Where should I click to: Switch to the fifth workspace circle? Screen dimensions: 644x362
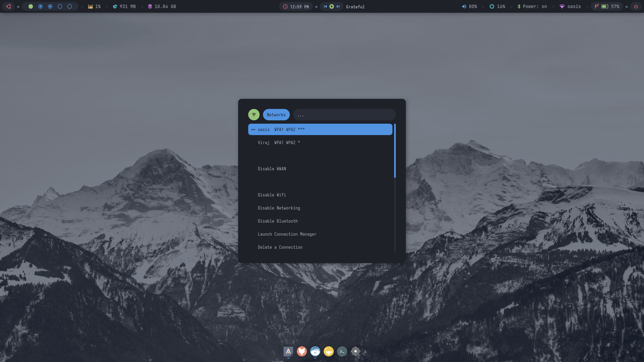70,6
